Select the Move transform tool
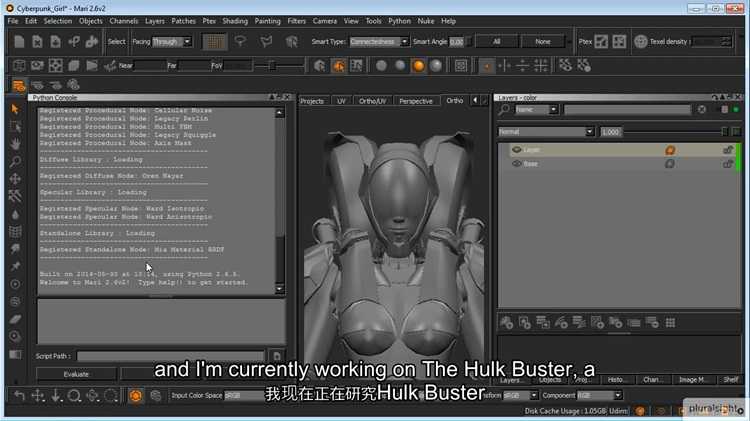750x421 pixels. click(x=15, y=179)
